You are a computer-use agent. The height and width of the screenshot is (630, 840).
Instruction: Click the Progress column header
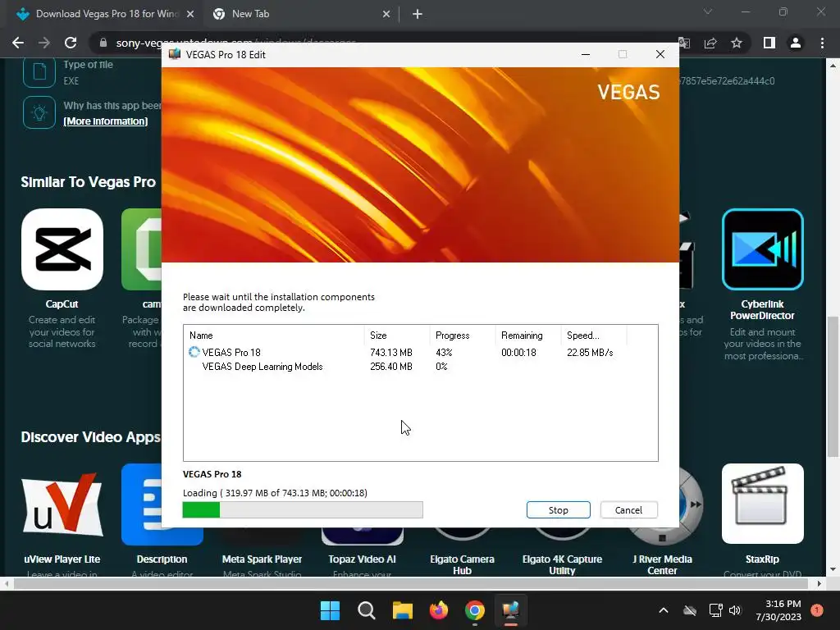pos(463,336)
